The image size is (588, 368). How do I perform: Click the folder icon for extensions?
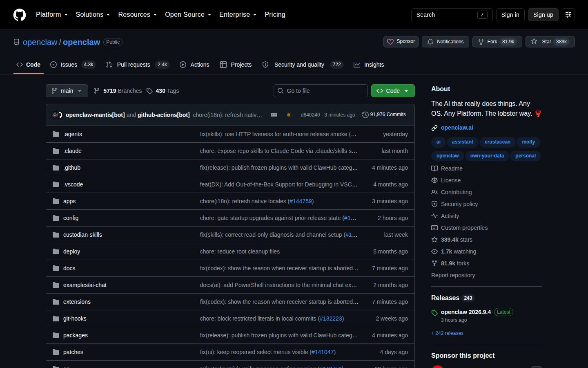(x=56, y=302)
